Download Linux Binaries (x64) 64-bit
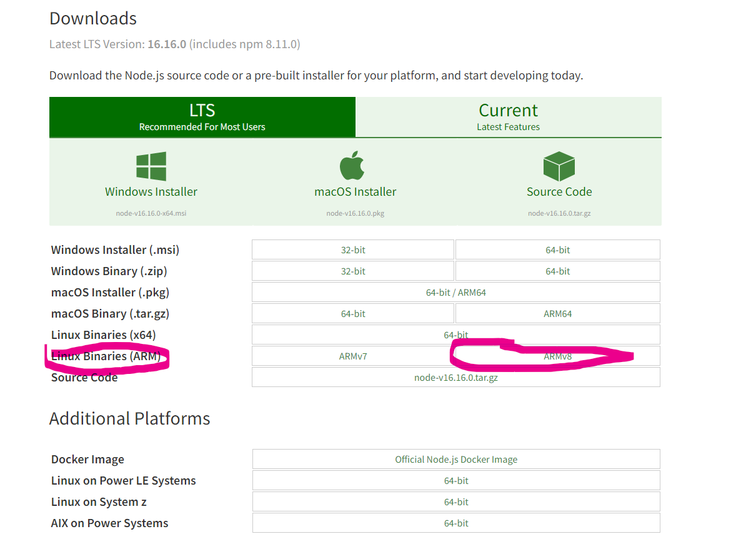 [x=456, y=335]
